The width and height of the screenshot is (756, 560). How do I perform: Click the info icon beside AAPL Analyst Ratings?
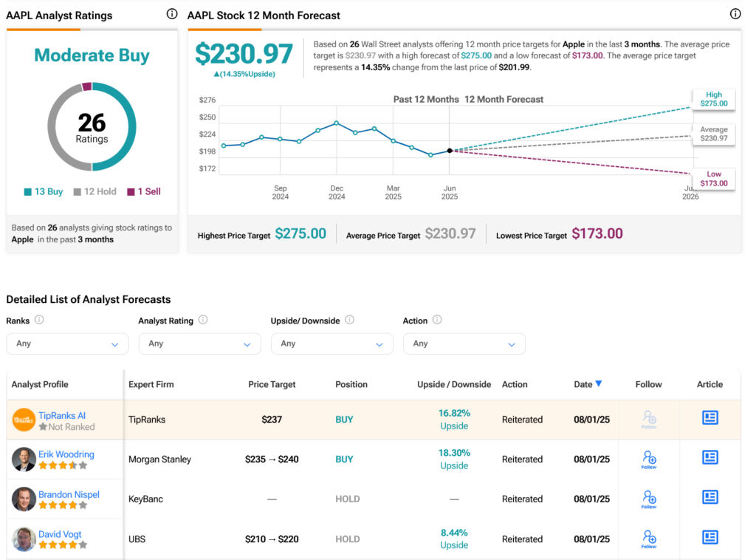point(172,14)
